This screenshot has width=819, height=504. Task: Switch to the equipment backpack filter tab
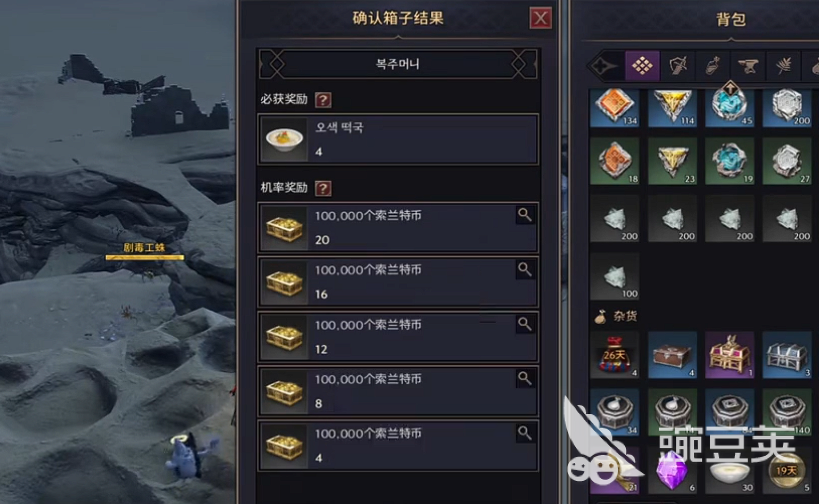[x=677, y=66]
